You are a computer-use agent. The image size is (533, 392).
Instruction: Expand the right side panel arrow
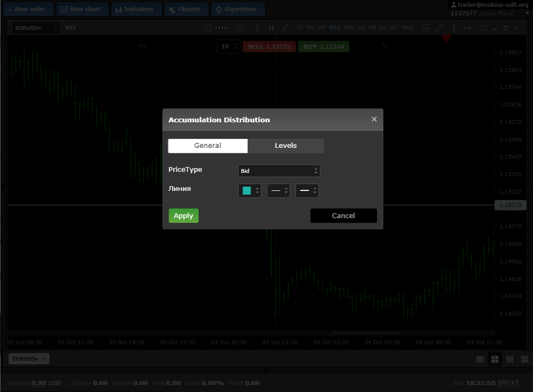530,187
